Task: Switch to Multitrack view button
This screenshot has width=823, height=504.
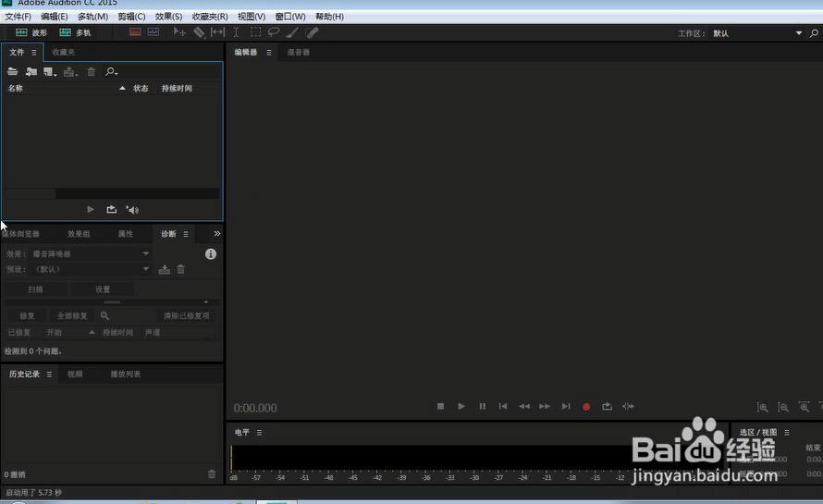Action: (x=75, y=32)
